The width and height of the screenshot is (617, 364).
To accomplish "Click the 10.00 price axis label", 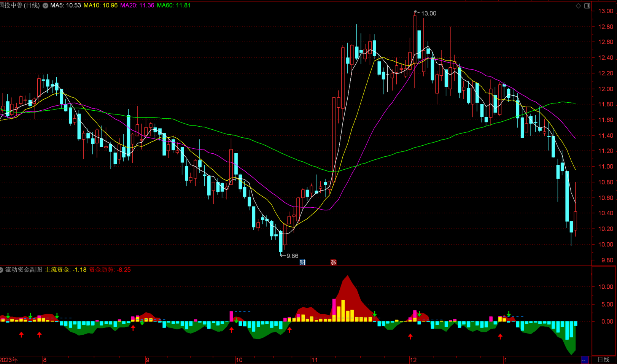I will pos(606,245).
